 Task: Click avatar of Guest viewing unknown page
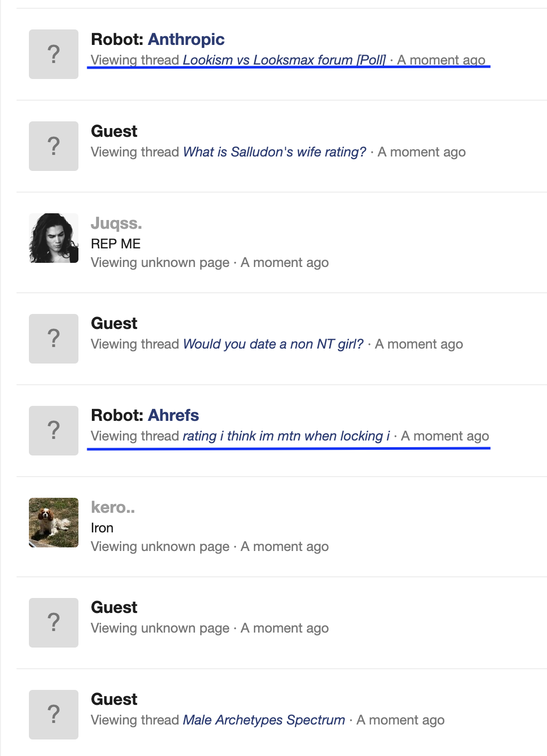[54, 623]
